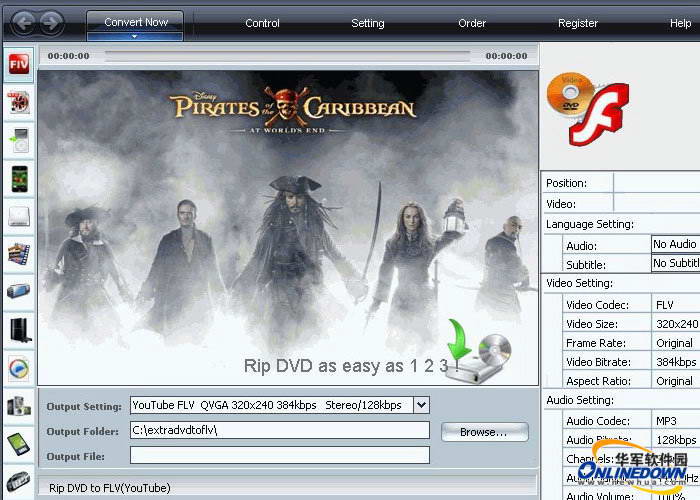Select the white Apple TV device icon

[19, 217]
